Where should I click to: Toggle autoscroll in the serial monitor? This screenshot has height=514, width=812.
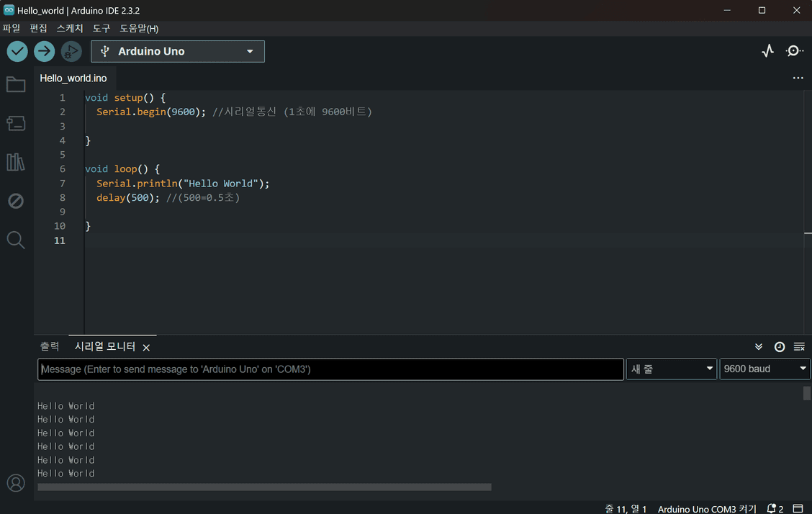(758, 347)
